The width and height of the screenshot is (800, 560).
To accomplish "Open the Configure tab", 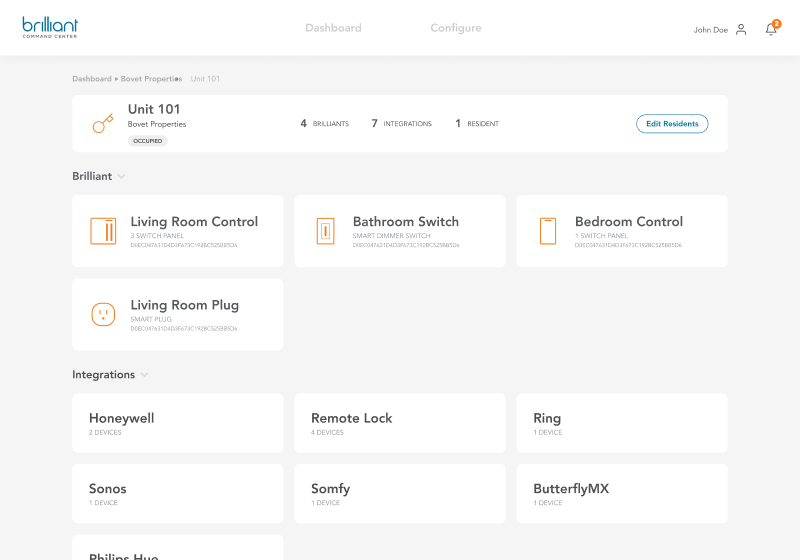I will click(456, 28).
